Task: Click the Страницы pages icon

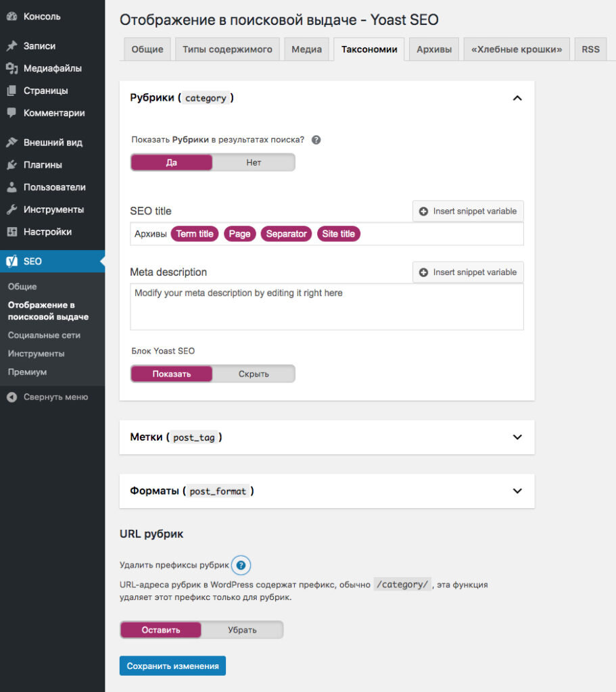Action: (x=12, y=91)
